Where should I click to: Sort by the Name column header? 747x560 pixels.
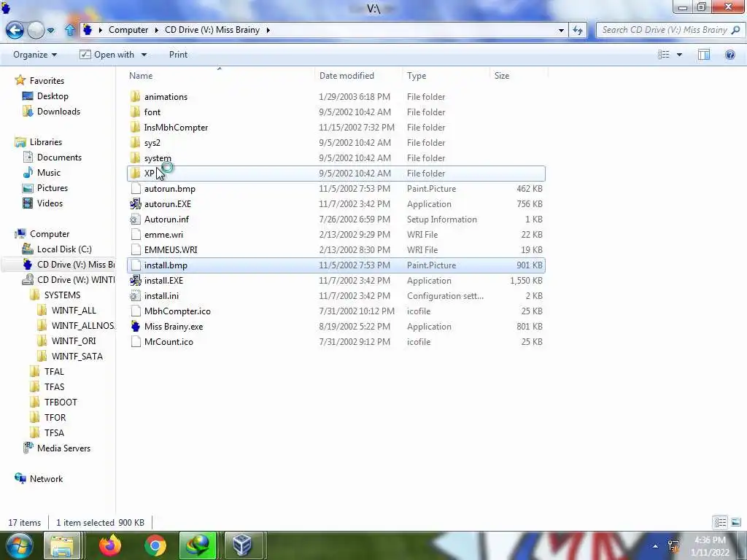(x=221, y=76)
